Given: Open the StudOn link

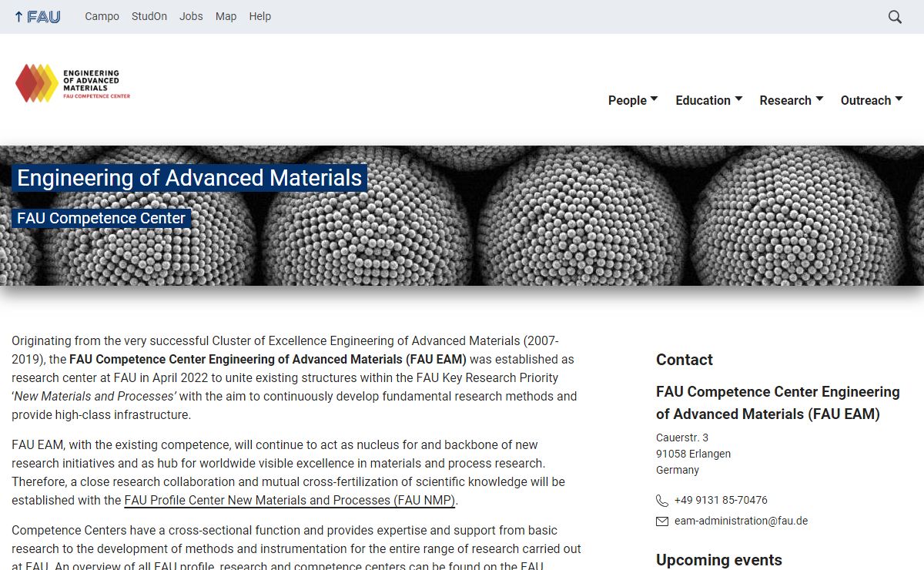Looking at the screenshot, I should [149, 16].
